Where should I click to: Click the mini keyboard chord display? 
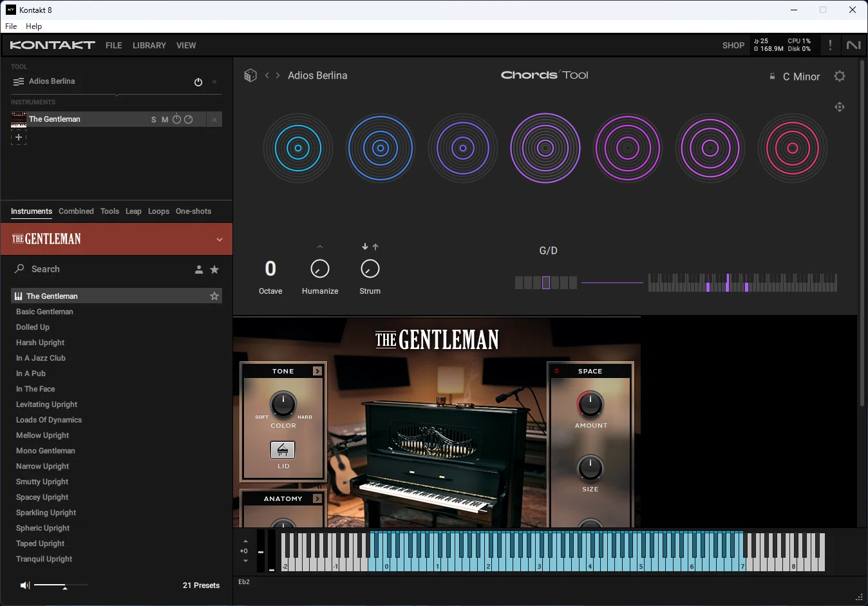(742, 283)
